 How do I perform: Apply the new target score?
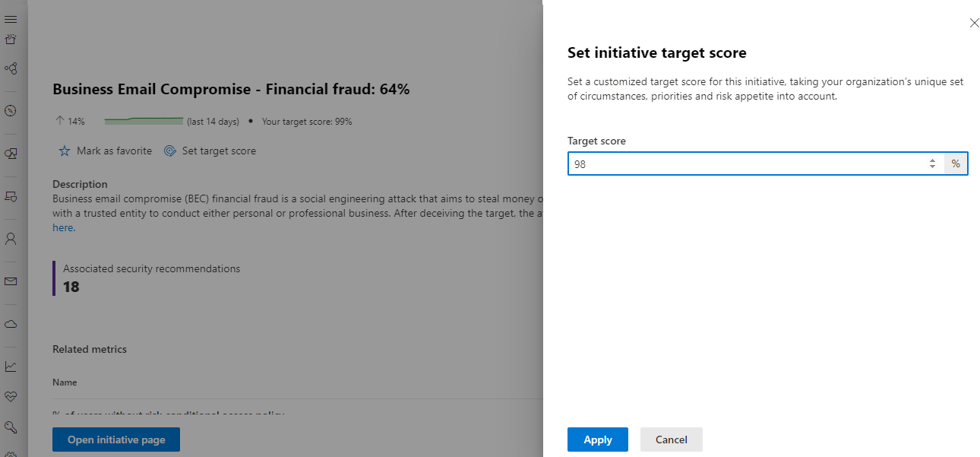(598, 440)
